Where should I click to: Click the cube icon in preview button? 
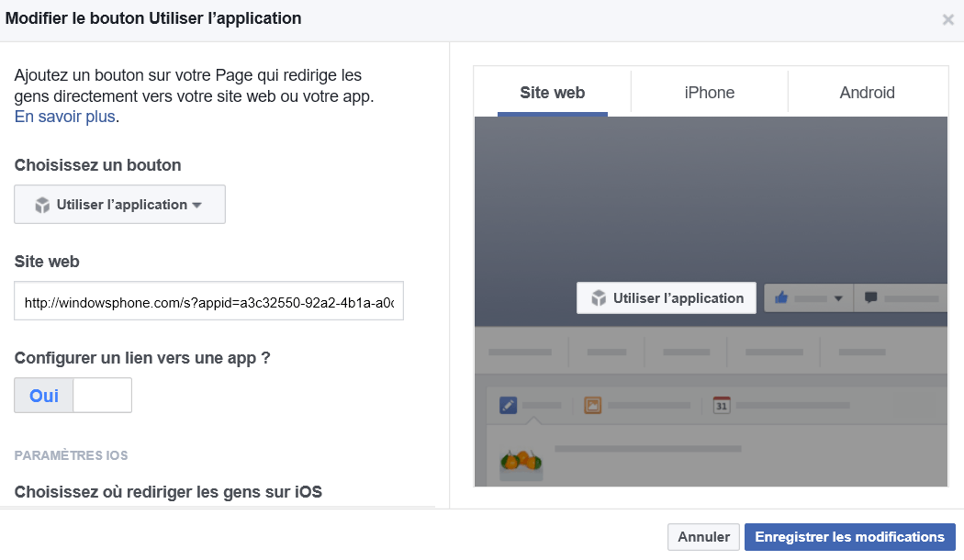point(599,298)
